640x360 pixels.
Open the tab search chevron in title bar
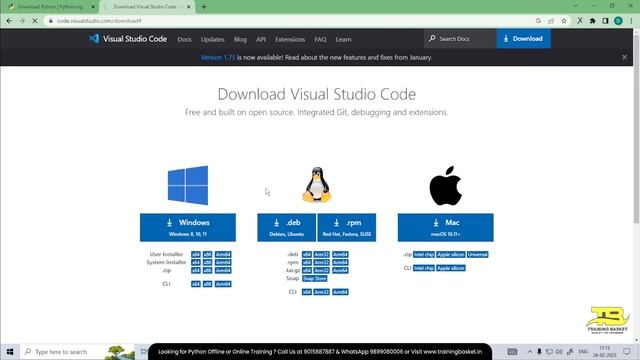575,6
